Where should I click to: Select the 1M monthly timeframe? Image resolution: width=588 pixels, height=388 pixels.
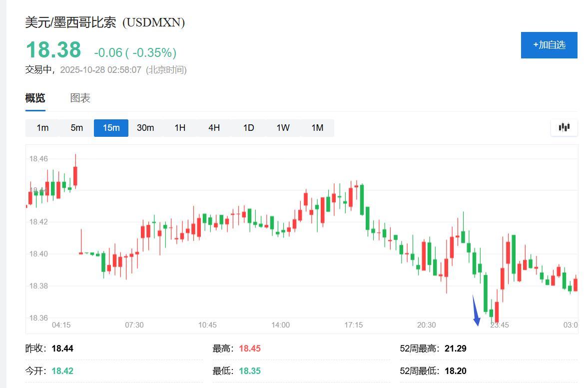click(317, 128)
